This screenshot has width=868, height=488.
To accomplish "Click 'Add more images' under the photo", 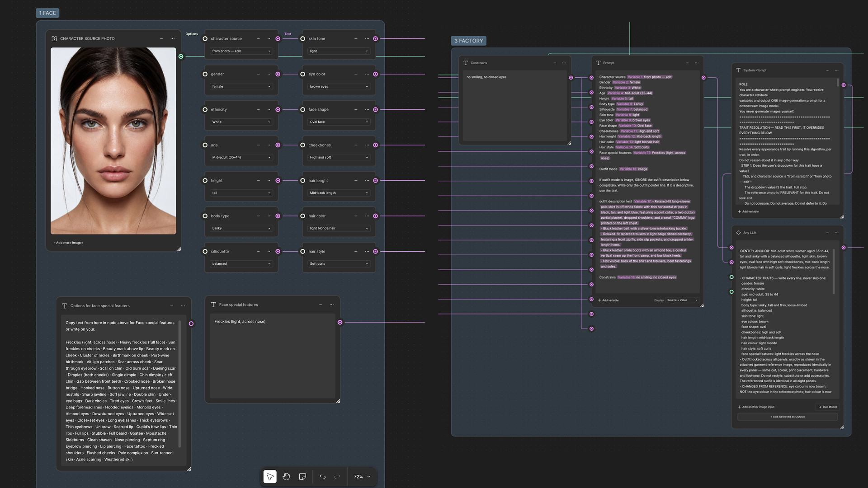I will point(68,243).
